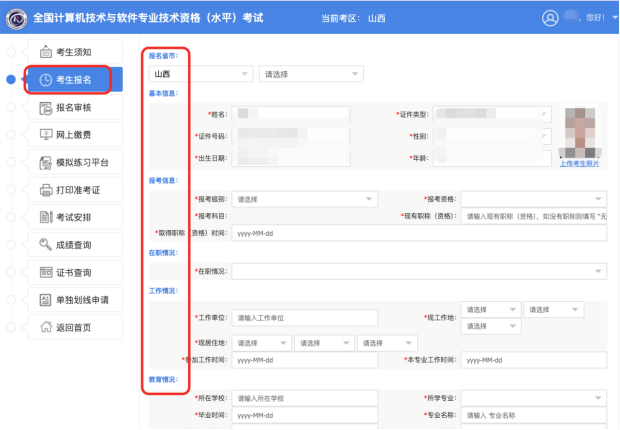Click the 证件号码 input field
The image size is (620, 430).
pyautogui.click(x=291, y=136)
